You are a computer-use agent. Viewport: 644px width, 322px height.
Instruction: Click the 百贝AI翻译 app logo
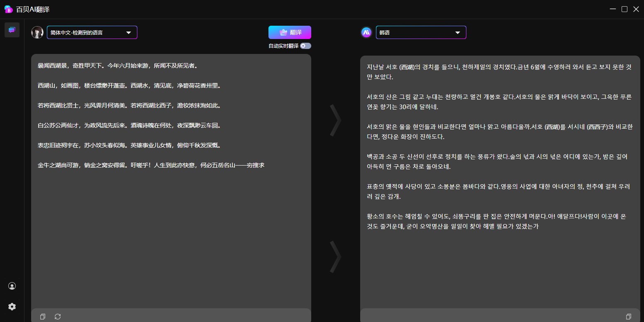click(x=8, y=9)
